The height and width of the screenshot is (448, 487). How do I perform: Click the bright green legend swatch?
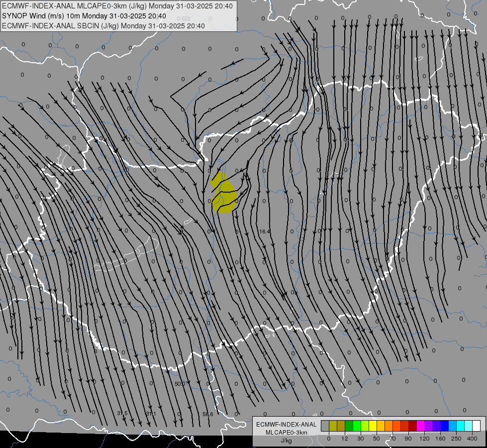pos(357,426)
